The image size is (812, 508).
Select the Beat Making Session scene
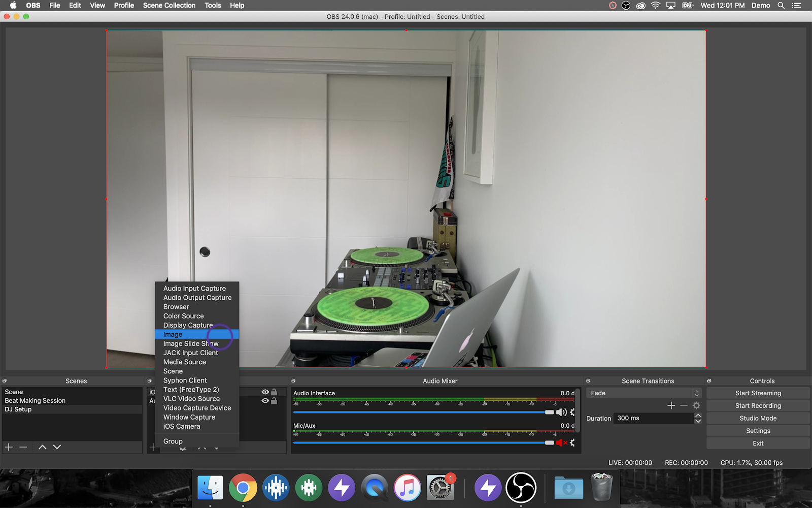click(72, 401)
